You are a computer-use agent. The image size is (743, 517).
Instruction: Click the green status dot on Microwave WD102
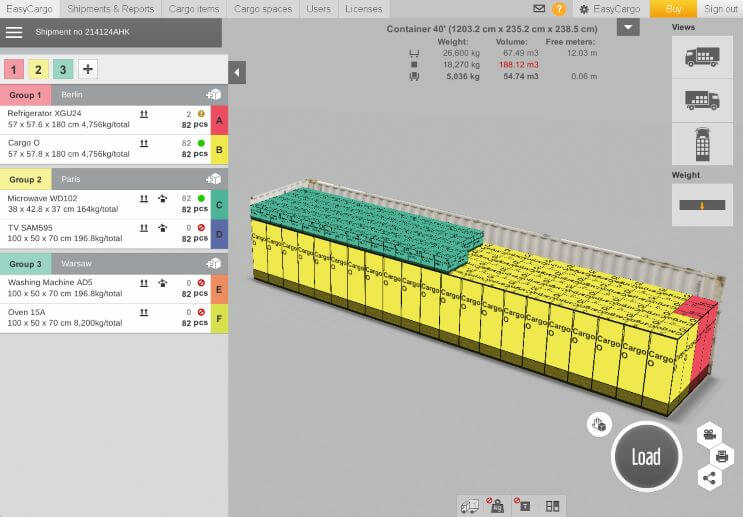tap(201, 199)
